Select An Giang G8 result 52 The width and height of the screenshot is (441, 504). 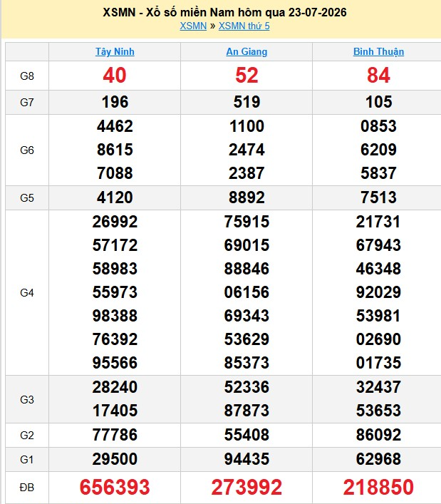247,76
